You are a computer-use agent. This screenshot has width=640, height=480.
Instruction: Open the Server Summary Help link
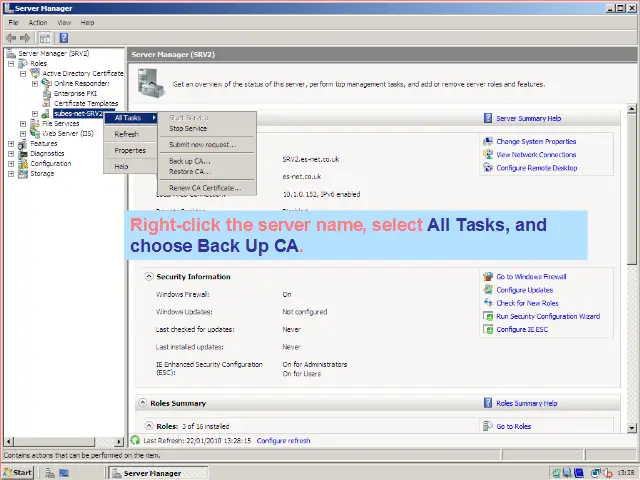coord(529,118)
